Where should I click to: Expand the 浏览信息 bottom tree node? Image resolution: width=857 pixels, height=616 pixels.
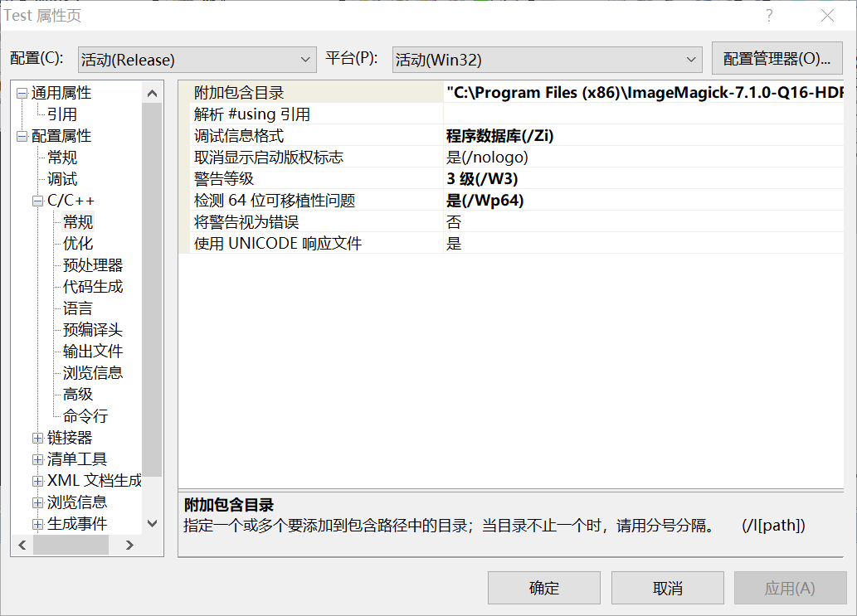pos(37,502)
